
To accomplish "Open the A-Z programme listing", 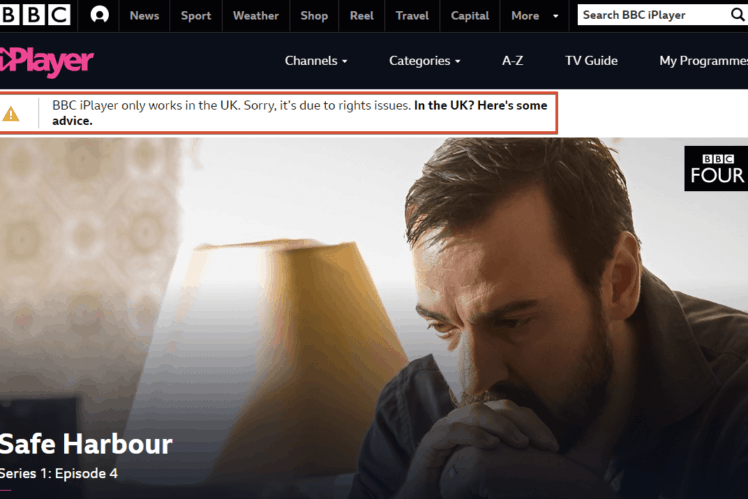I will tap(512, 61).
